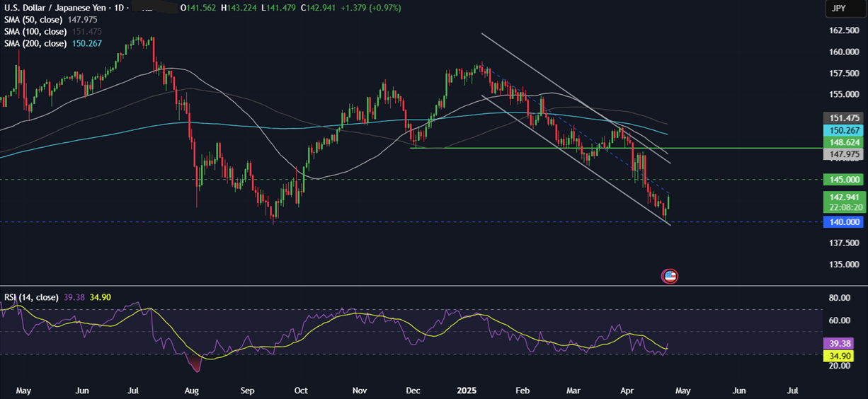Click the Dec label on time axis
868x399 pixels.
coord(414,391)
